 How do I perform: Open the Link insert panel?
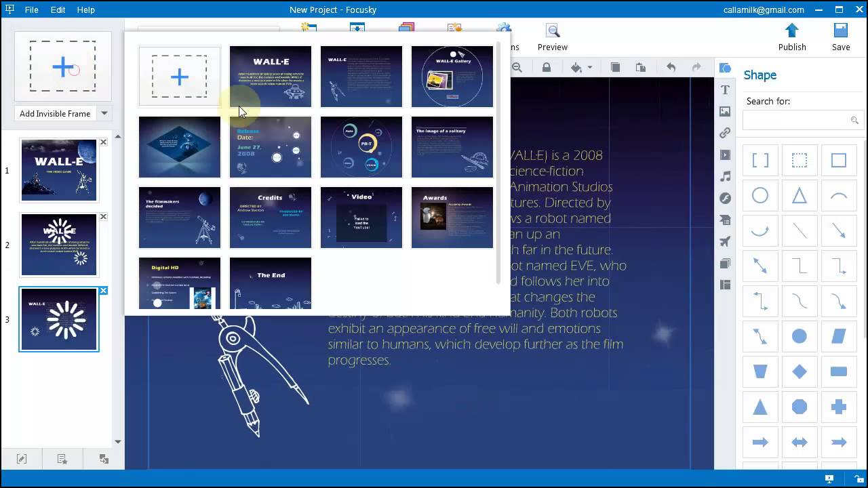point(725,133)
